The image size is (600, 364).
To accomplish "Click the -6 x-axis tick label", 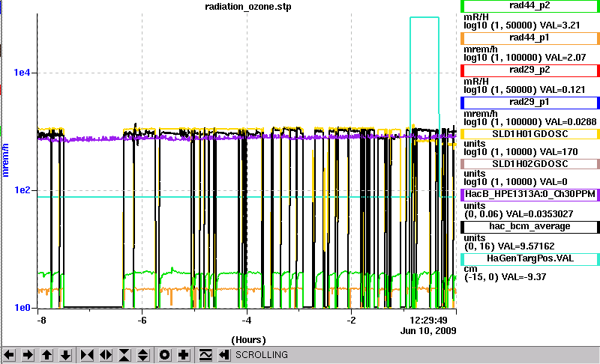I will pos(142,320).
